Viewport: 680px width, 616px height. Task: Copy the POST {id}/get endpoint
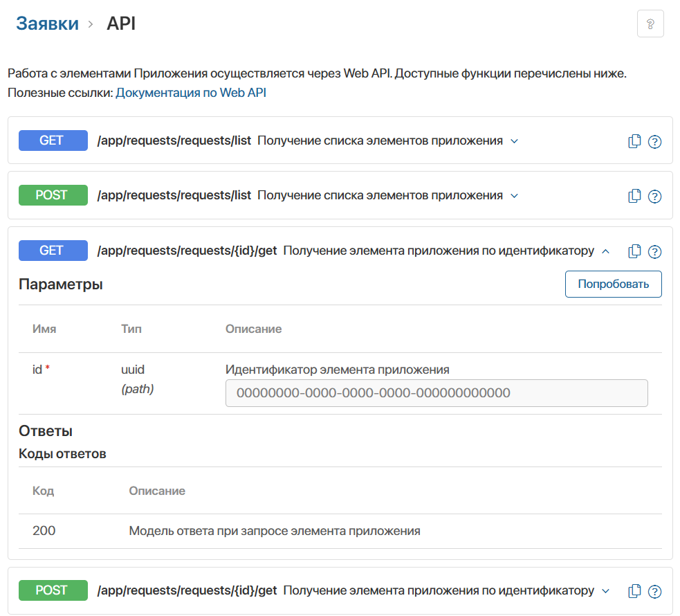coord(634,591)
